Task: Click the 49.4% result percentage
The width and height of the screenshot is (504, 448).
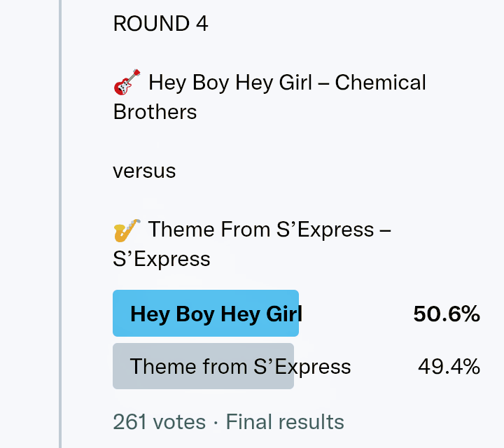Action: pyautogui.click(x=449, y=366)
